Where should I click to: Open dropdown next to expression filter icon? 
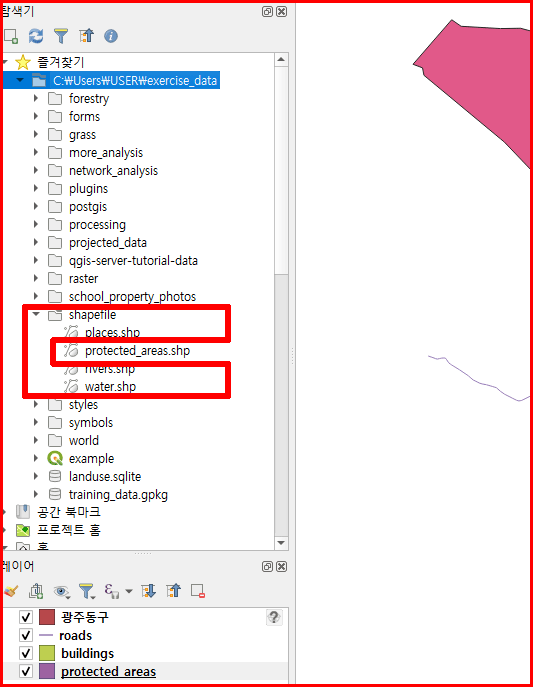click(129, 591)
